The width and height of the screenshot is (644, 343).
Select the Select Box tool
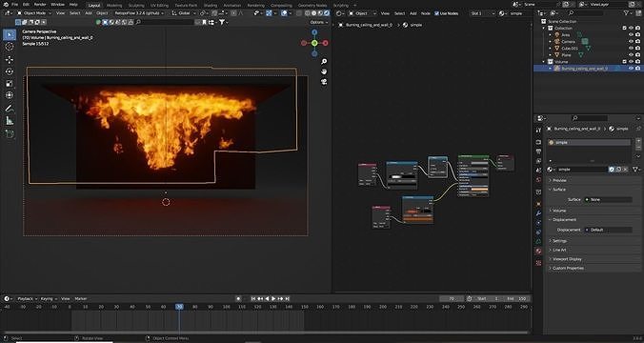[9, 34]
